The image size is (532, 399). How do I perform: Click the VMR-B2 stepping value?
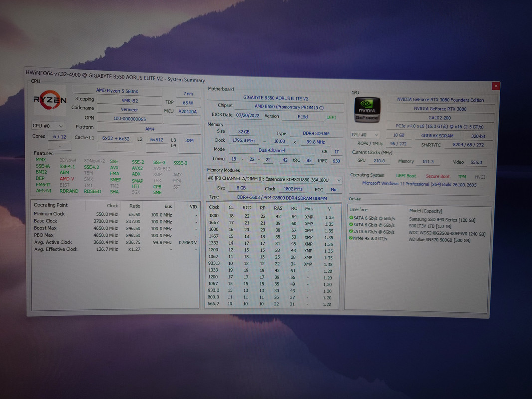pyautogui.click(x=129, y=101)
